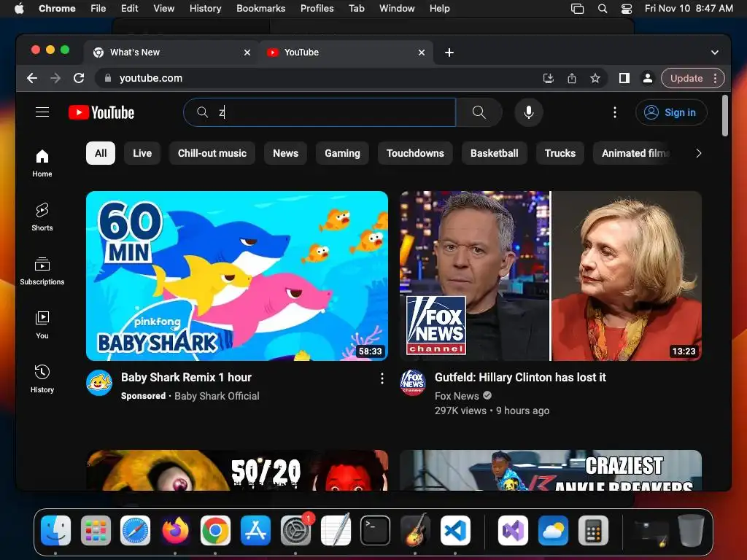Open macOS Control Center
The image size is (747, 560).
[627, 9]
